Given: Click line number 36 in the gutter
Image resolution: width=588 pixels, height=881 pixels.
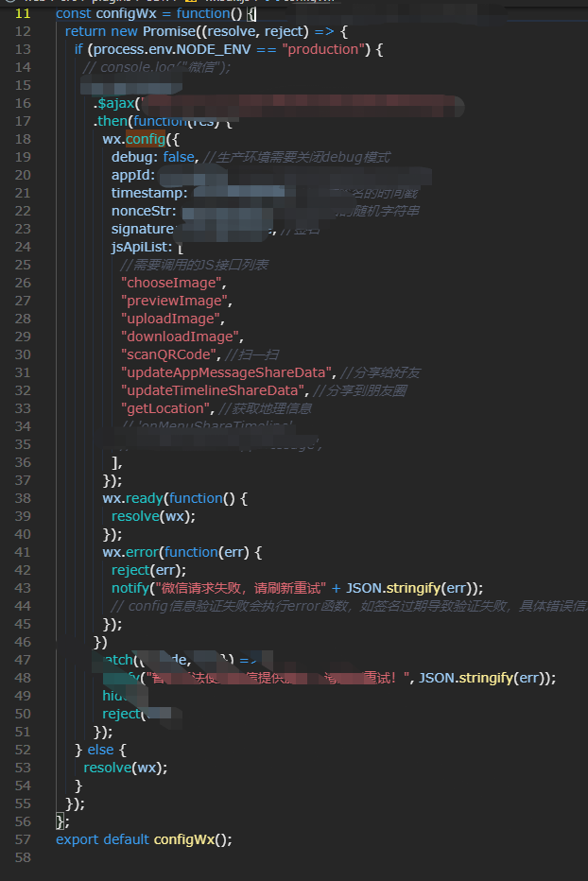Looking at the screenshot, I should [23, 463].
